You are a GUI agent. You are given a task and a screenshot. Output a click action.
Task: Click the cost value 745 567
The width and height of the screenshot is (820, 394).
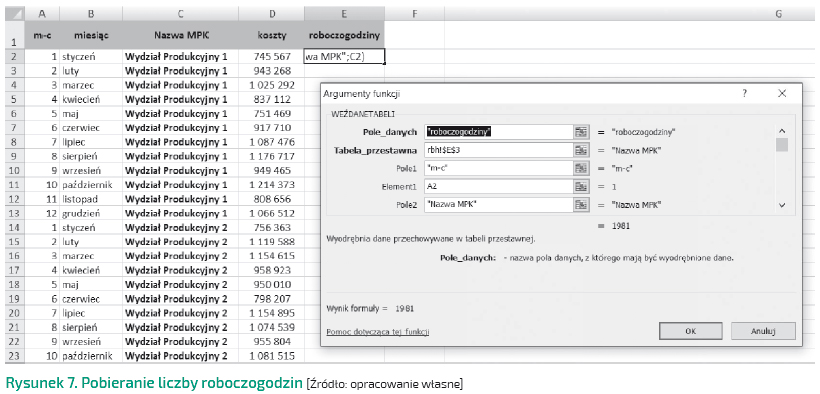click(271, 56)
